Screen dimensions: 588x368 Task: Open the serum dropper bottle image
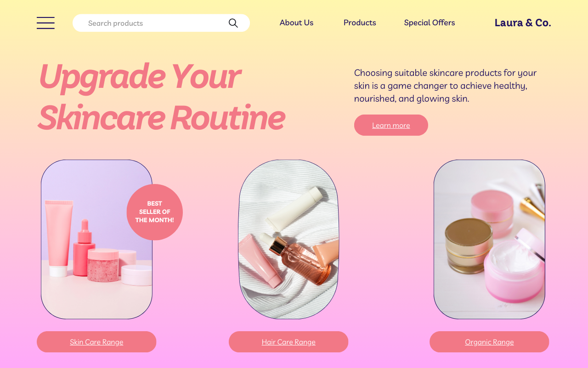point(288,239)
